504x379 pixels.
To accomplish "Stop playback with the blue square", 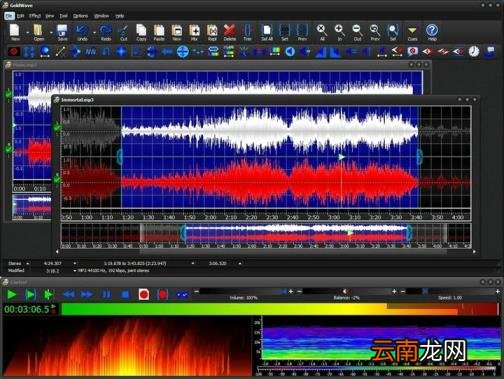I will [125, 295].
